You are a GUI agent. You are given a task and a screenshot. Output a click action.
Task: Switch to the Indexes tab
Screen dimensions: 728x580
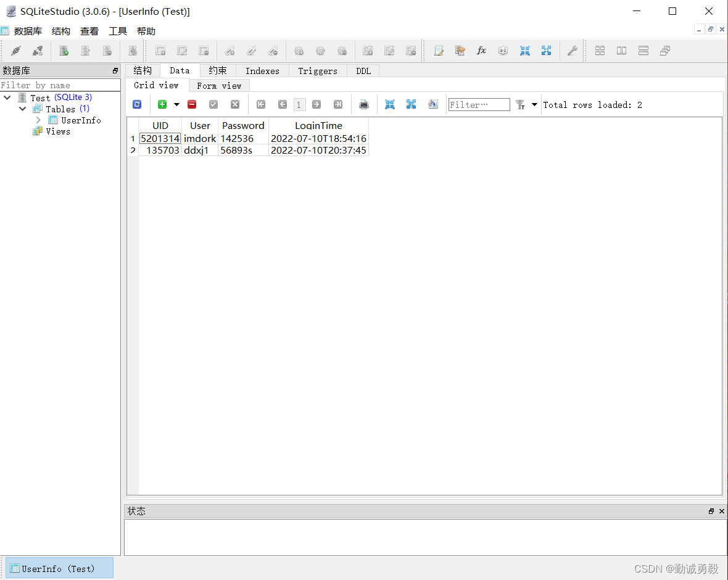(x=262, y=70)
